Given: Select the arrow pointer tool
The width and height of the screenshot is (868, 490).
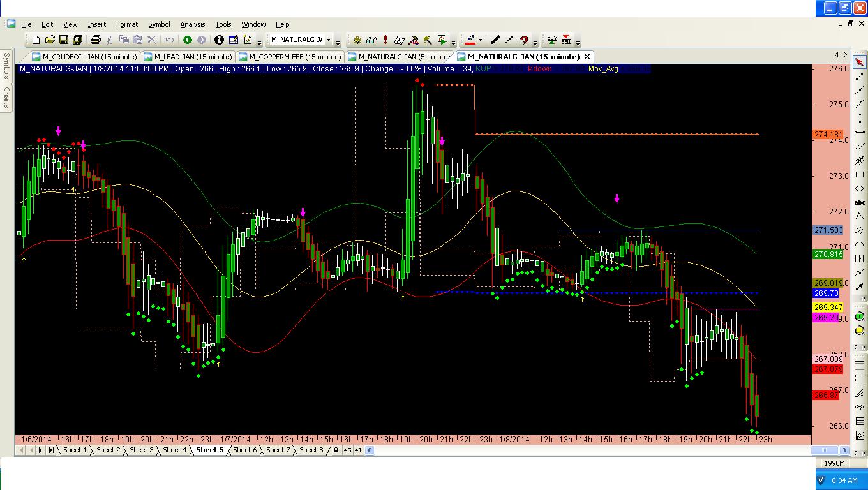Looking at the screenshot, I should pyautogui.click(x=860, y=62).
